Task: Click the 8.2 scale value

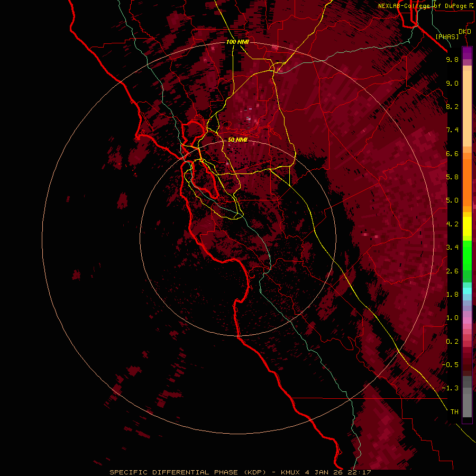Action: [x=452, y=106]
